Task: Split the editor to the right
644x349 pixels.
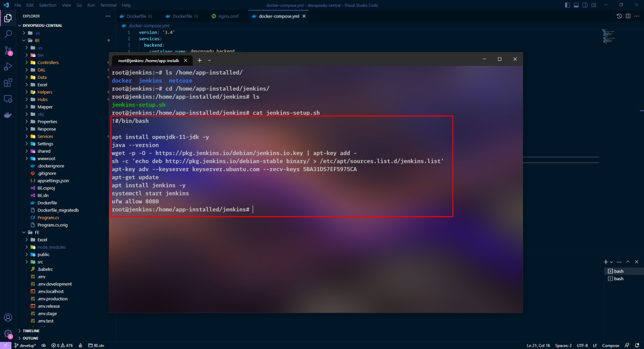Action: (x=628, y=16)
